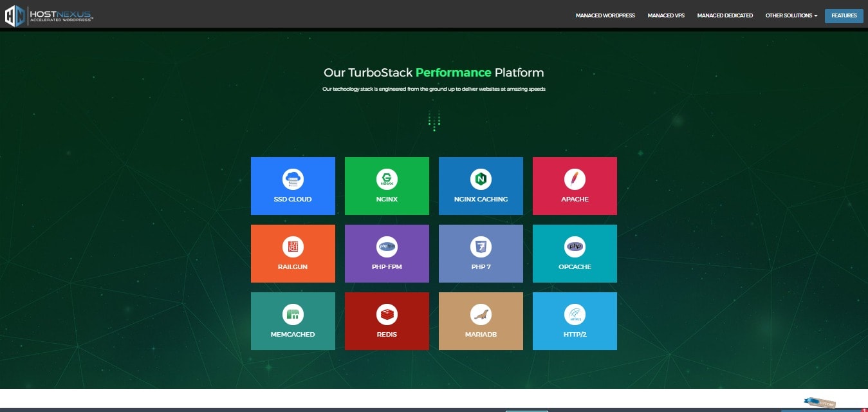Click the NGINX logo icon in green tile
Image resolution: width=868 pixels, height=412 pixels.
pyautogui.click(x=387, y=178)
